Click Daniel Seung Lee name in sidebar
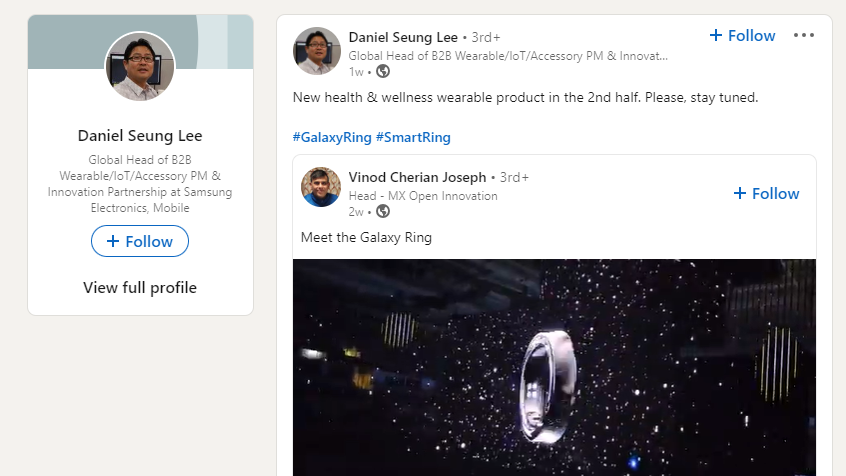The image size is (846, 476). (140, 136)
